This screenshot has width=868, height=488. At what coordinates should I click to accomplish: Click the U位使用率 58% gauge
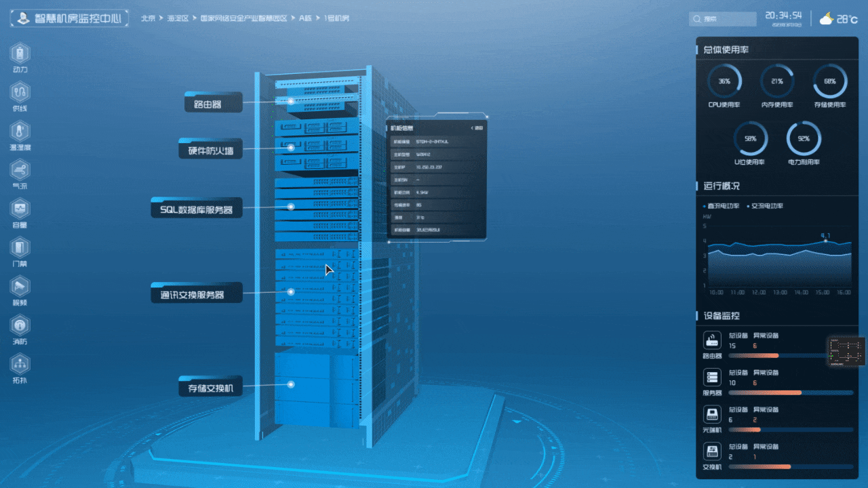(x=750, y=138)
